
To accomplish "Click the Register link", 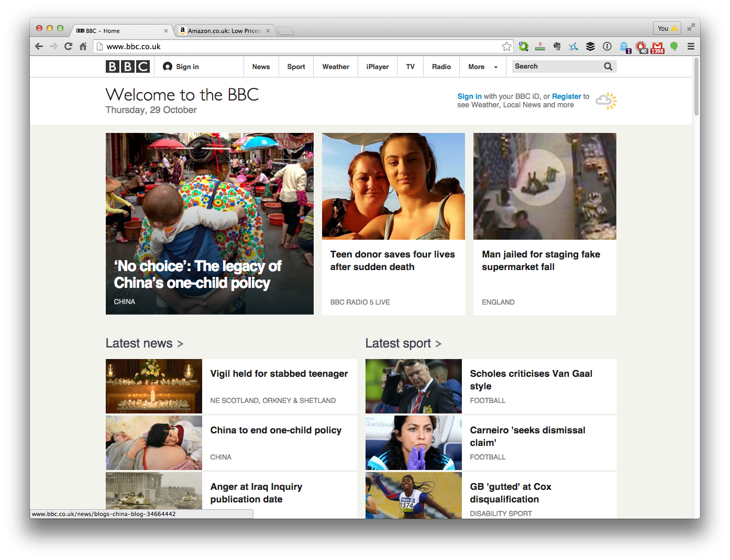I will pyautogui.click(x=567, y=96).
